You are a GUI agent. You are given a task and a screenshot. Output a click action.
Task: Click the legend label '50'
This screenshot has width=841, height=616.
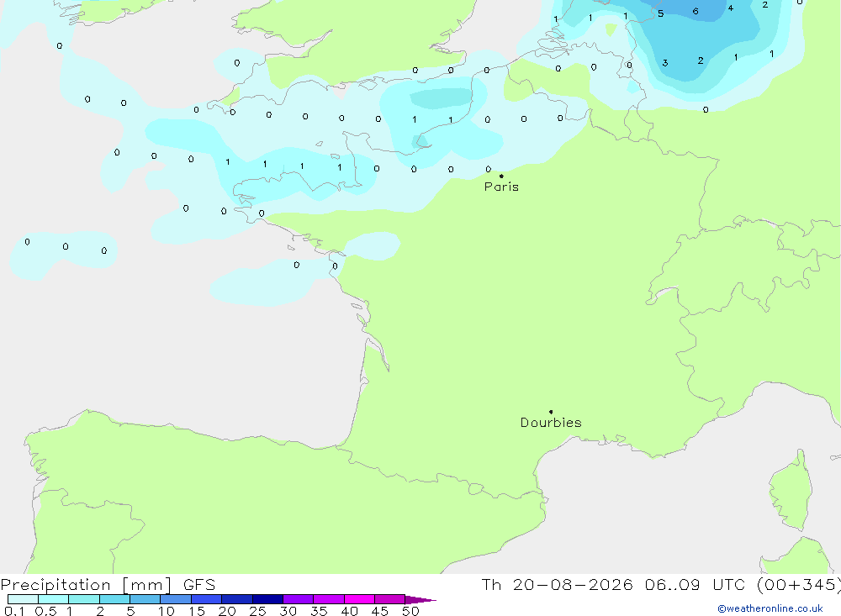point(411,611)
